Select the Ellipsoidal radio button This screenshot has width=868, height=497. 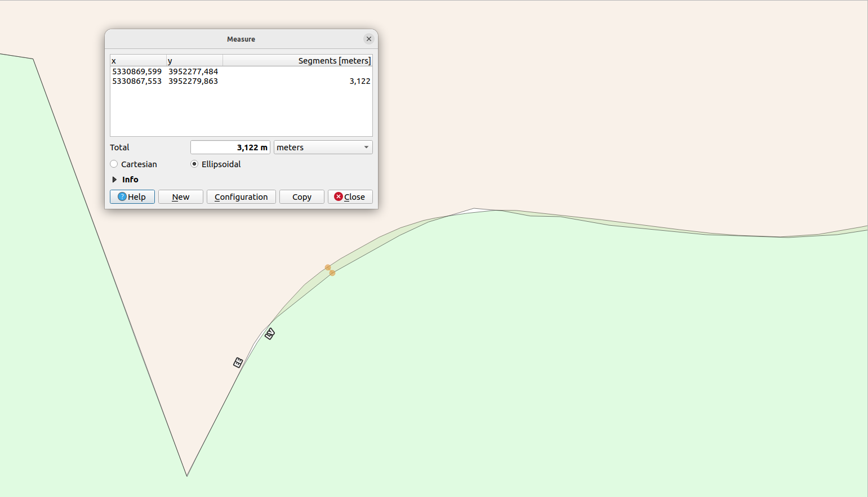click(194, 164)
